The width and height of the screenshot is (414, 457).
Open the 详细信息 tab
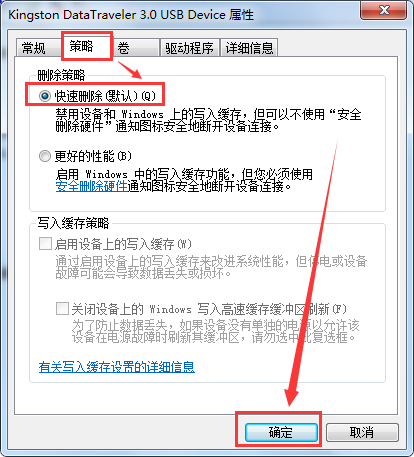click(249, 48)
